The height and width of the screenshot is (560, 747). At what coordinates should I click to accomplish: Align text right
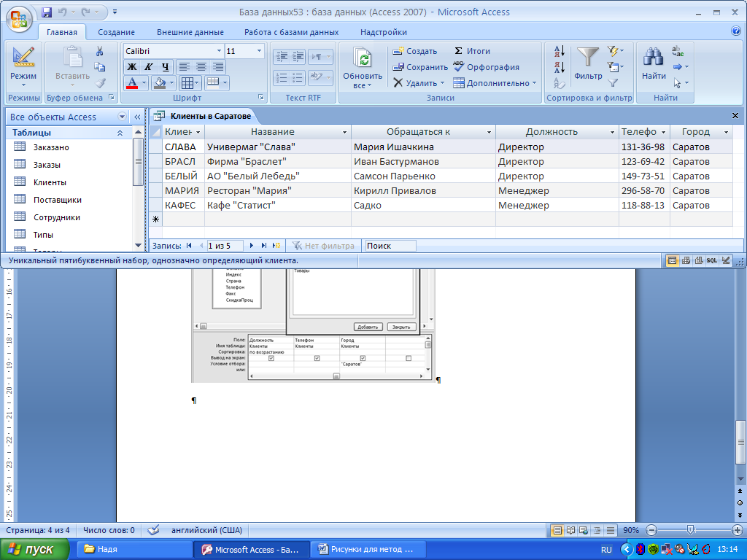click(217, 66)
